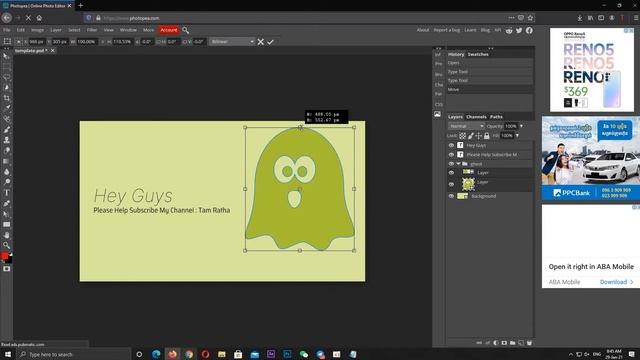Select the Brush tool
The height and width of the screenshot is (360, 640).
[7, 129]
